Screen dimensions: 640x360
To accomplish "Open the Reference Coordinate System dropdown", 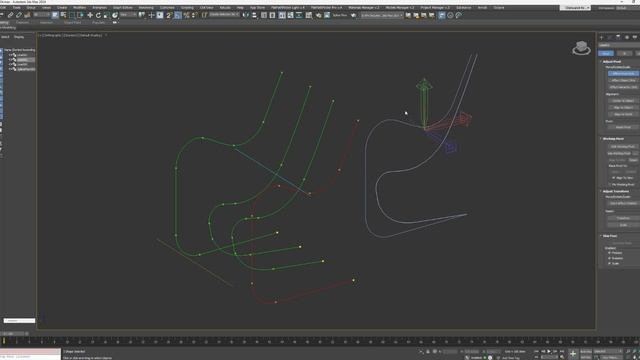I will (127, 15).
